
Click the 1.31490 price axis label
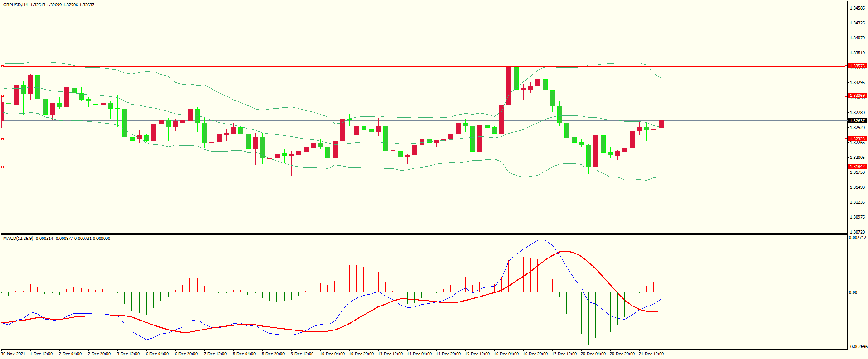[x=857, y=187]
